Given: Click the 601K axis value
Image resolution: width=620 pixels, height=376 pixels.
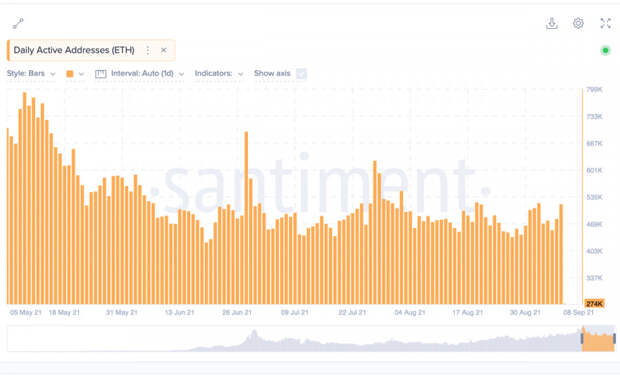Looking at the screenshot, I should pyautogui.click(x=594, y=170).
